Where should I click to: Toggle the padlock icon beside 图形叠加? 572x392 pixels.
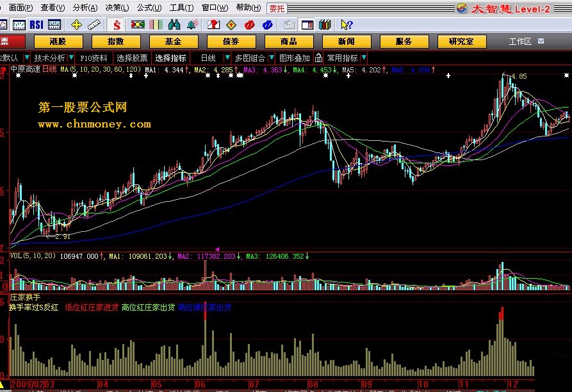(x=318, y=58)
